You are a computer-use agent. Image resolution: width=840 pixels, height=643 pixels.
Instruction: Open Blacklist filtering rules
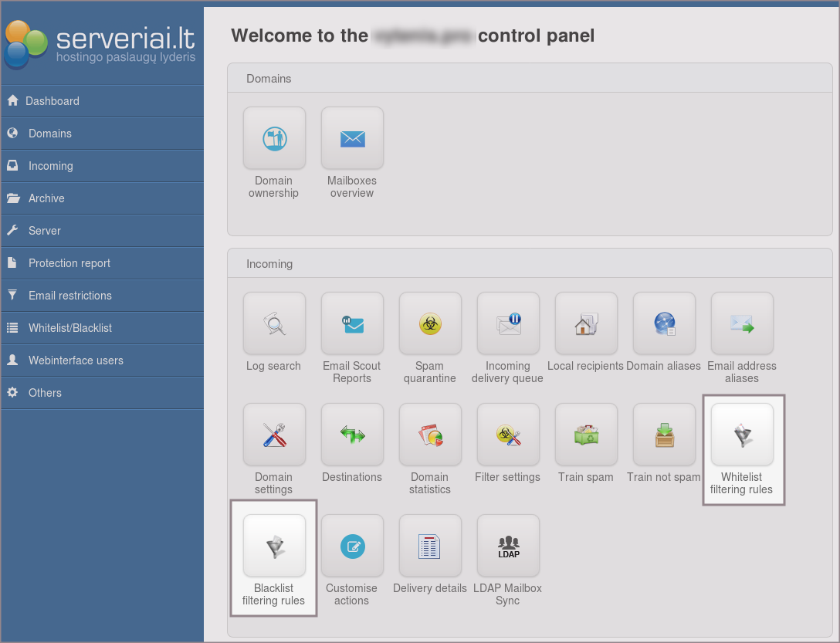tap(274, 546)
